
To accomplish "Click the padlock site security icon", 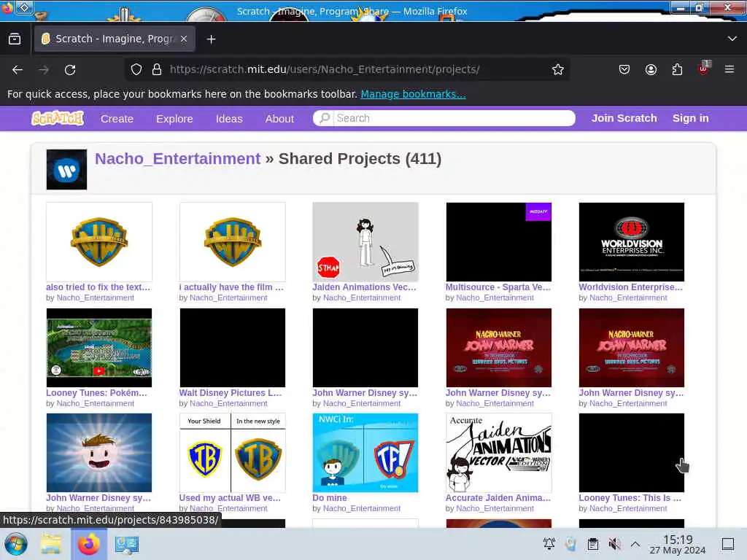I will pyautogui.click(x=157, y=69).
